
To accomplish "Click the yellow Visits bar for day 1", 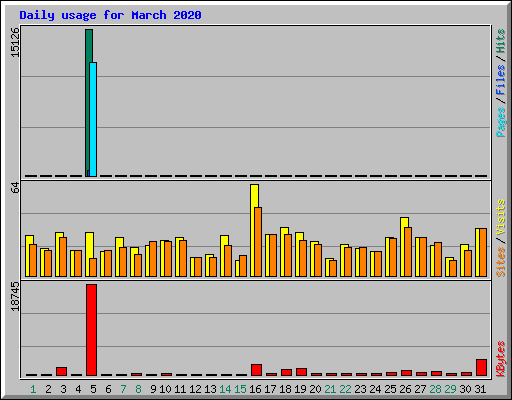I will coord(28,256).
